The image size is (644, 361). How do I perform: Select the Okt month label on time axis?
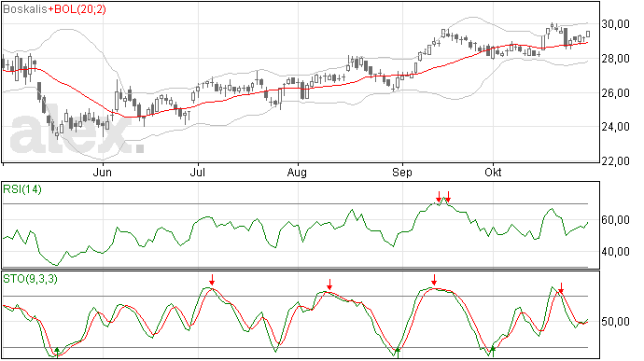point(493,173)
